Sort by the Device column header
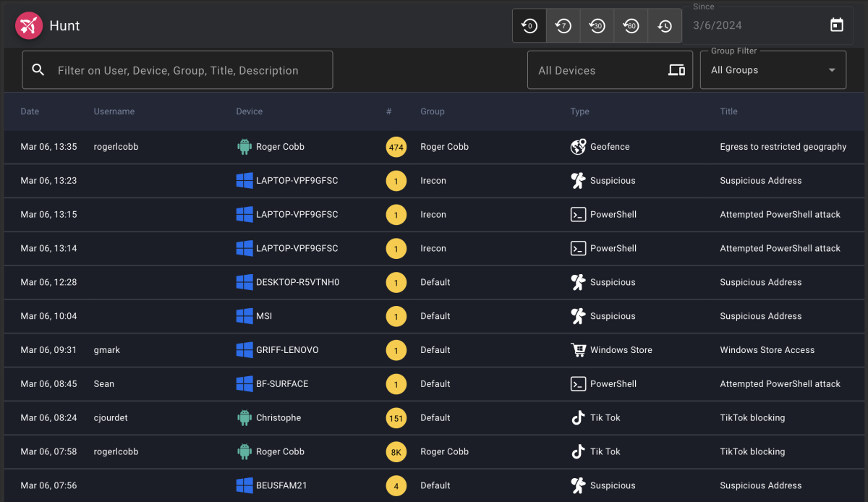This screenshot has height=502, width=868. pyautogui.click(x=250, y=111)
